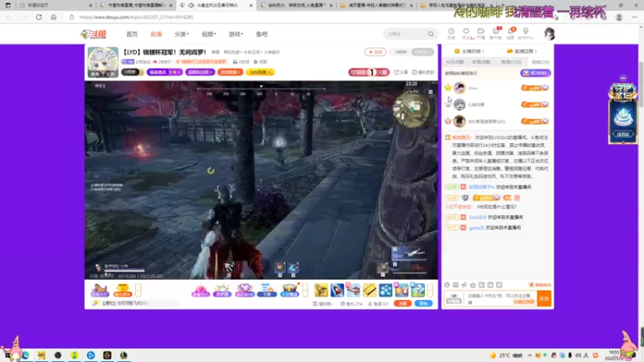The height and width of the screenshot is (362, 644).
Task: Collapse the 守护圣坛 floating widget
Action: point(623,77)
